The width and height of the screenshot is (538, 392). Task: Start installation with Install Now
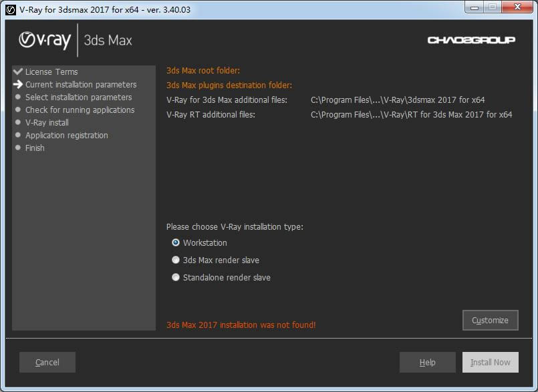(x=491, y=362)
